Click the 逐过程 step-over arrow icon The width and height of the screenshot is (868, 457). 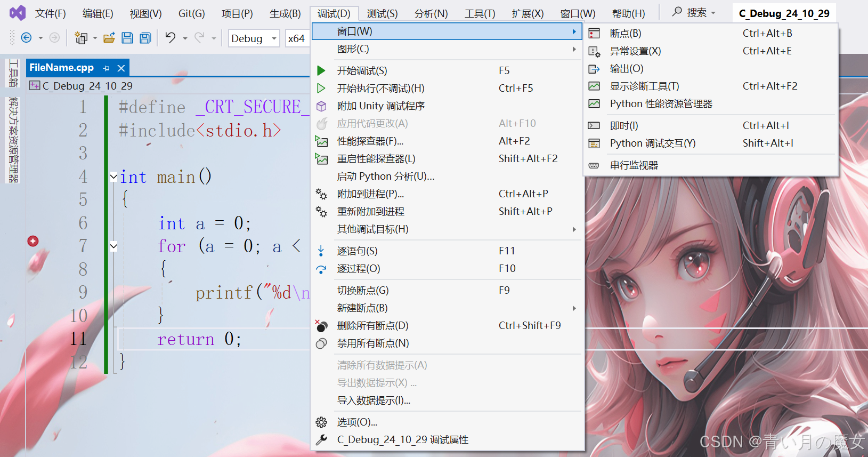(x=321, y=269)
